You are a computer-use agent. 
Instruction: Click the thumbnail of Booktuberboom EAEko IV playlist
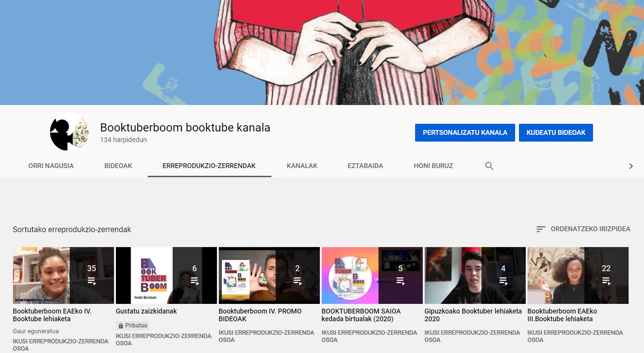pos(63,275)
